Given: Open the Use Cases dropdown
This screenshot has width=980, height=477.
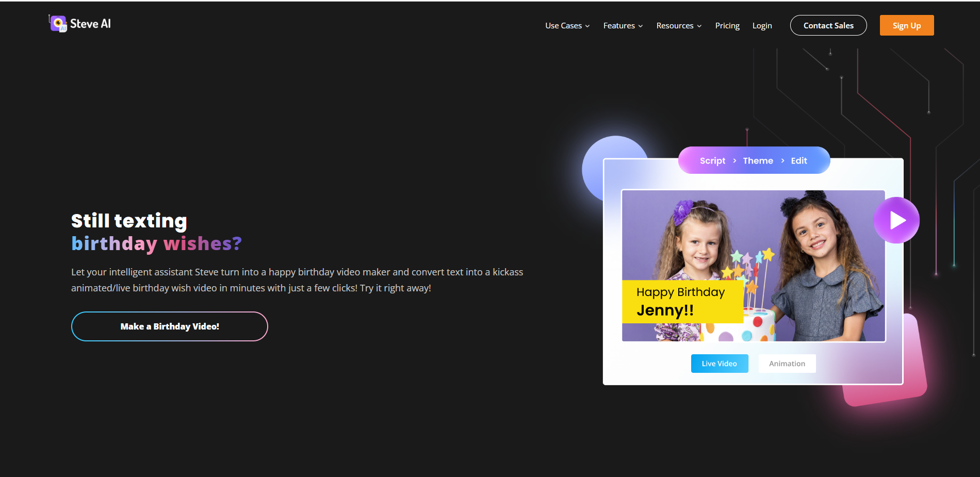Looking at the screenshot, I should pyautogui.click(x=563, y=25).
